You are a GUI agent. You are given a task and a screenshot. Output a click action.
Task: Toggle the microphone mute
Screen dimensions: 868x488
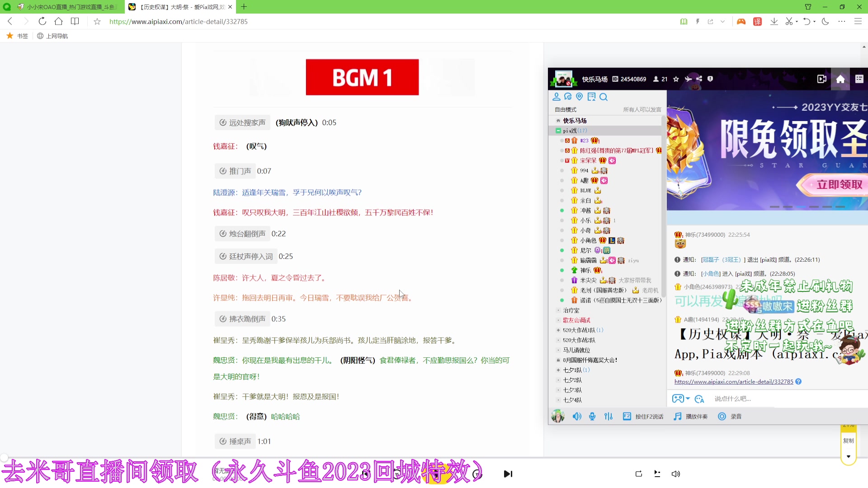click(x=592, y=416)
